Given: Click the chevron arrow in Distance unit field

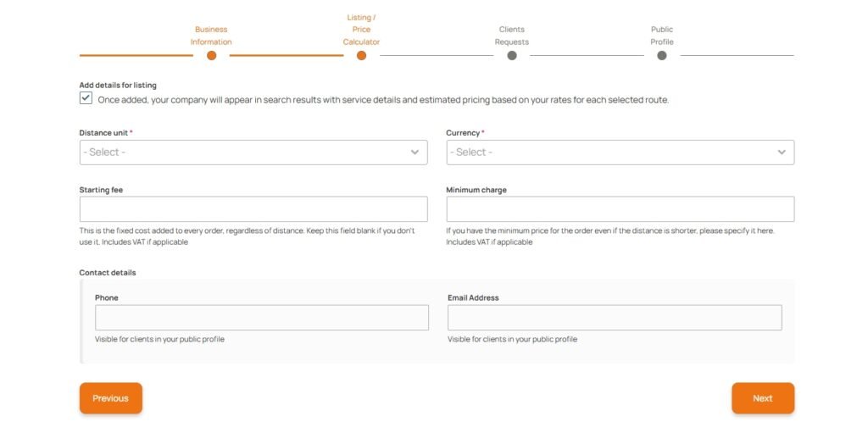Looking at the screenshot, I should 415,153.
